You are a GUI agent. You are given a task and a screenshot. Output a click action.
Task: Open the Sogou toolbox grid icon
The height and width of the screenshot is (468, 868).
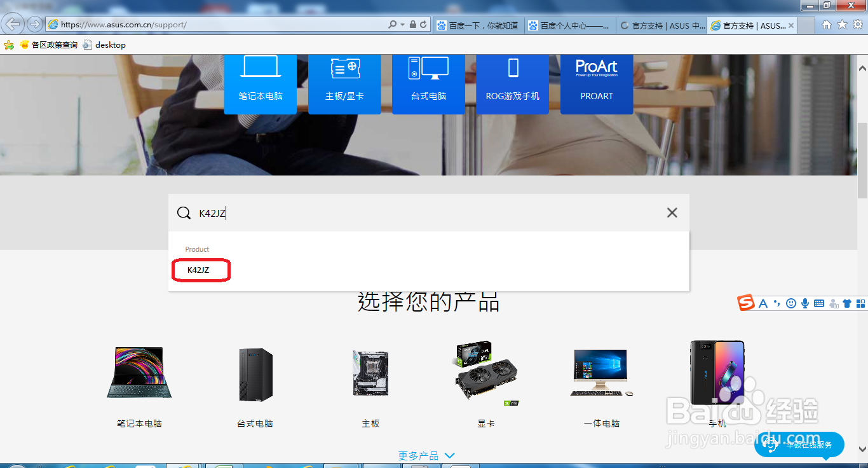[x=861, y=303]
